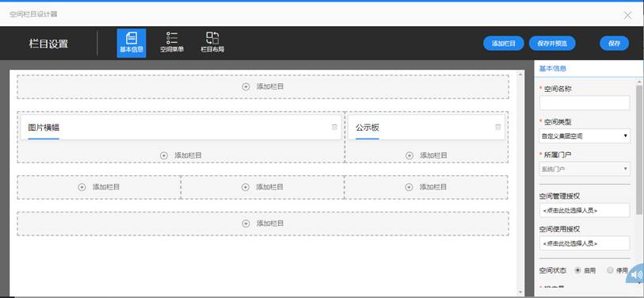
Task: Add a column in the left slot of the three-column row
Action: click(98, 187)
